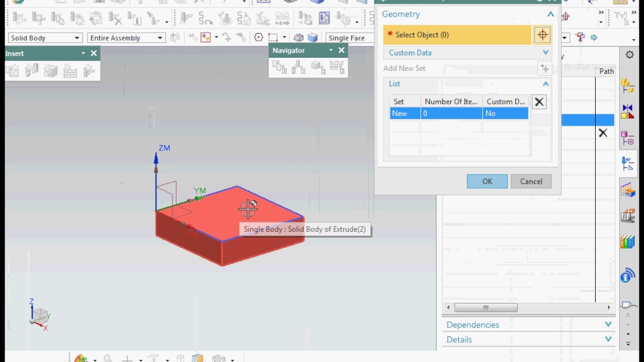This screenshot has height=362, width=644.
Task: Click the hexagon selection icon in selection bar
Action: click(x=259, y=37)
